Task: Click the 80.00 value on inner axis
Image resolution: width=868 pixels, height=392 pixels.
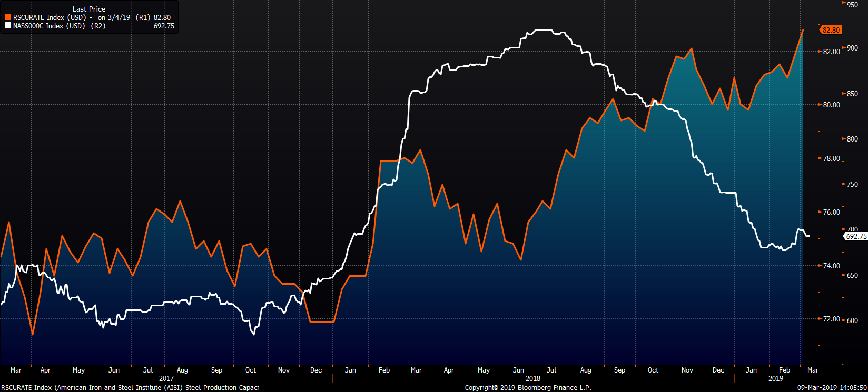Action: [832, 105]
